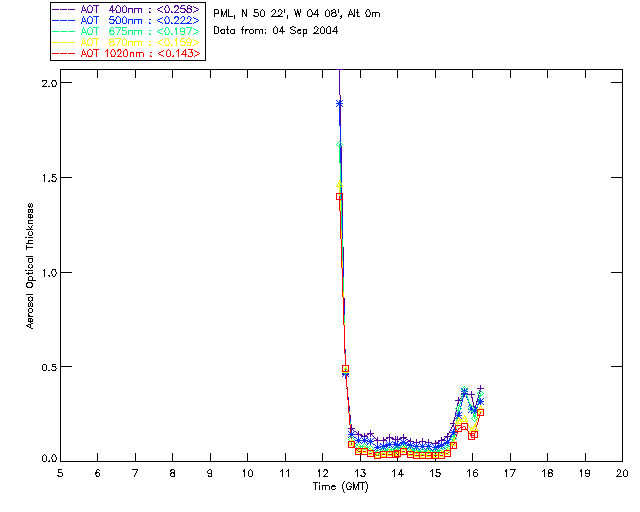Click the red square marker near 1.4
Viewport: 640px width, 512px height.
click(339, 196)
